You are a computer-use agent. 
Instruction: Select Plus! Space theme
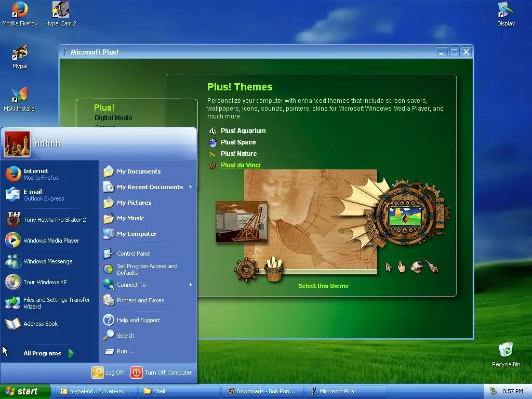[x=238, y=142]
